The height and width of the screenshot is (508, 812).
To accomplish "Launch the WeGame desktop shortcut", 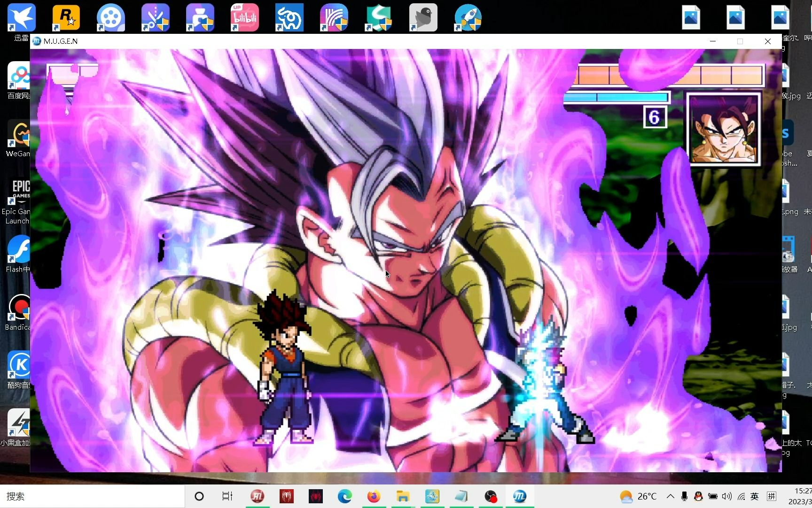I will pyautogui.click(x=19, y=138).
